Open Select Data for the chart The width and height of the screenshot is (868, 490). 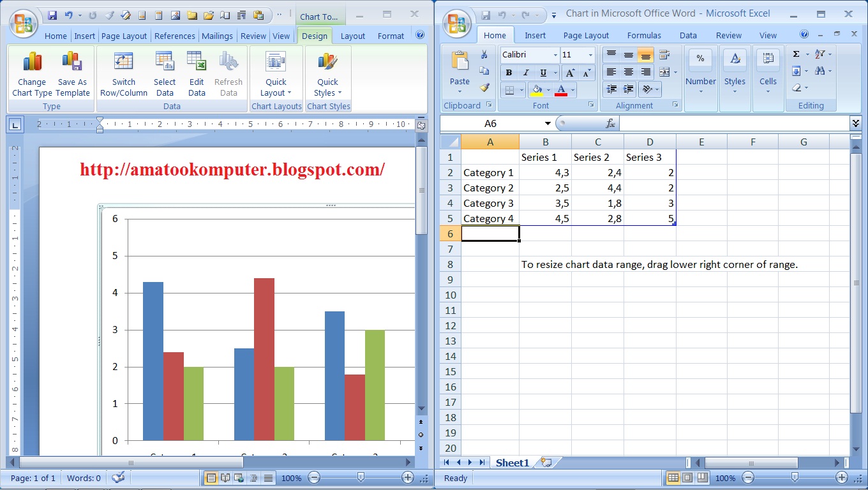point(165,74)
